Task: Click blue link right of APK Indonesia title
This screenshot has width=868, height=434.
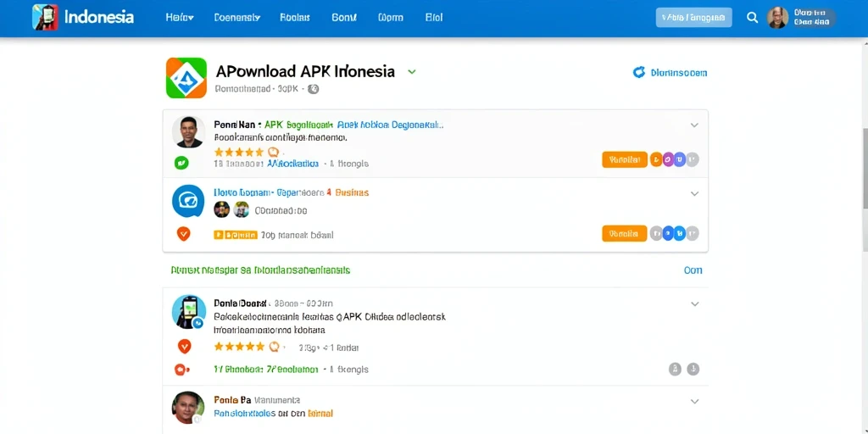Action: point(679,73)
